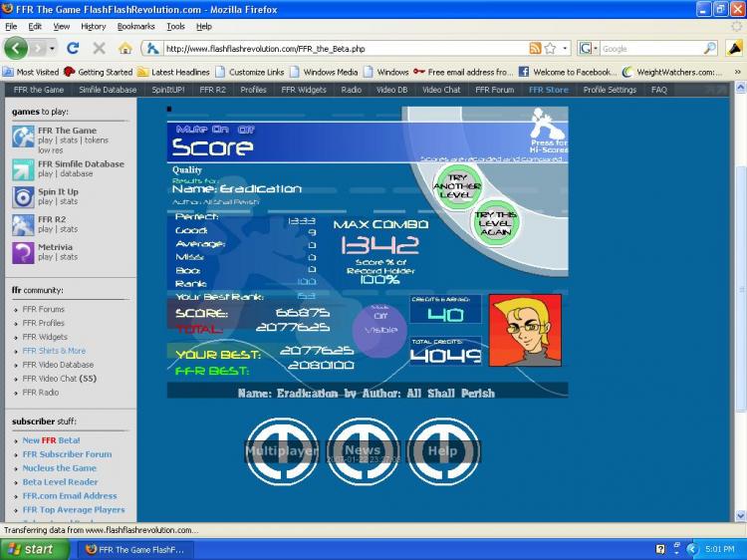Viewport: 747px width, 560px height.
Task: Turn Mute On in the score screen
Action: [x=221, y=130]
